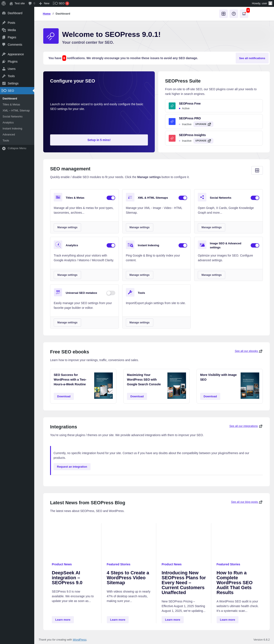Disable Image SEO & Advanced settings toggle
The width and height of the screenshot is (274, 644).
(255, 245)
